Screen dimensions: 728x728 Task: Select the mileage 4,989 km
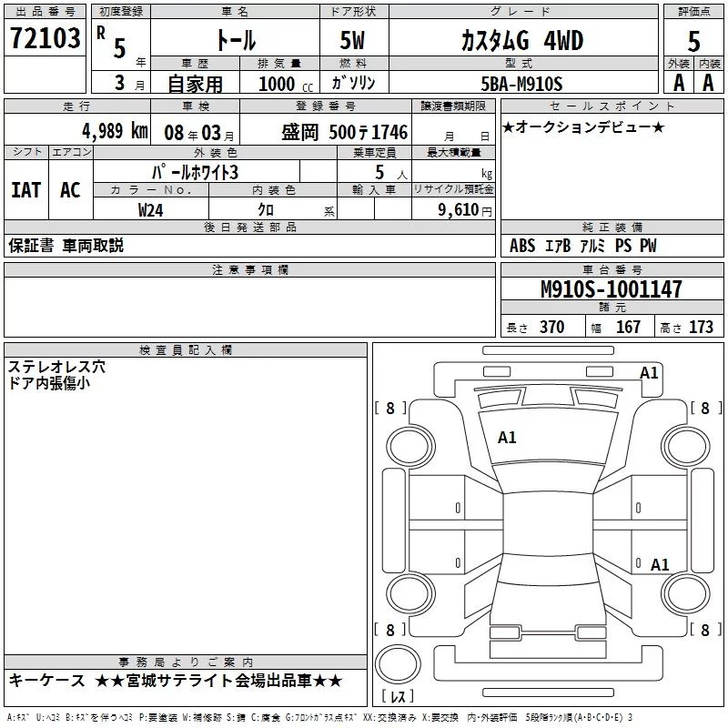[115, 131]
